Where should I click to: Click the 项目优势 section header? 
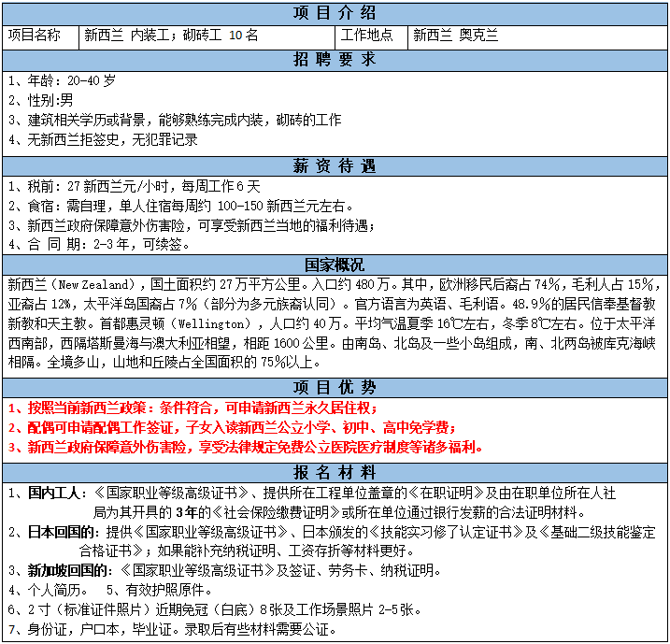click(335, 387)
